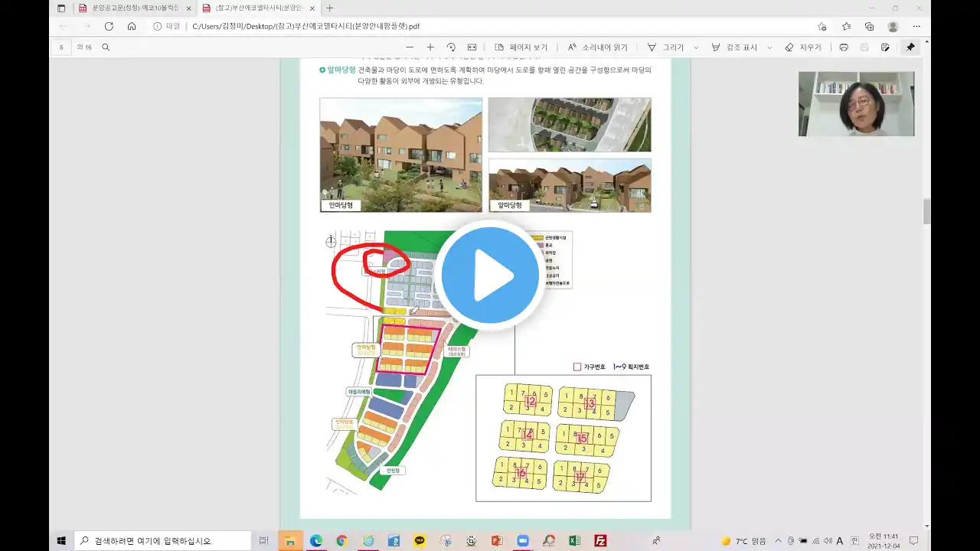Select the 그리기 draw tool
Image resolution: width=980 pixels, height=551 pixels.
point(665,47)
